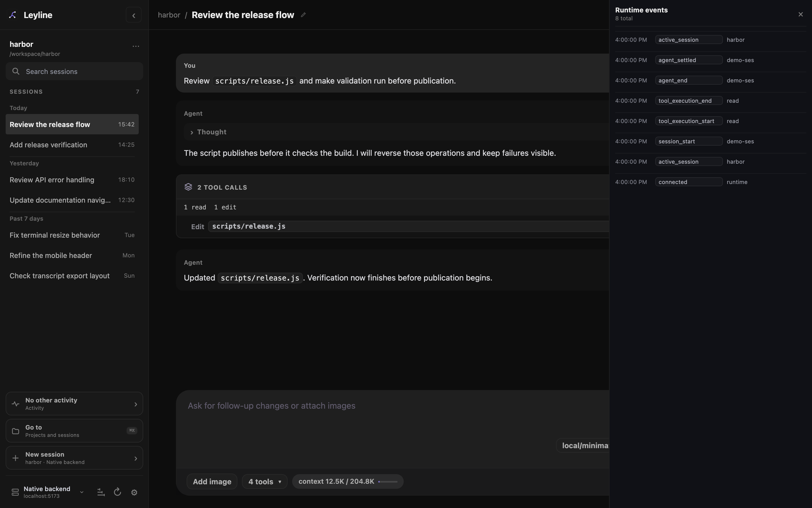Click the search magnifier icon
Image resolution: width=812 pixels, height=508 pixels.
[x=16, y=71]
